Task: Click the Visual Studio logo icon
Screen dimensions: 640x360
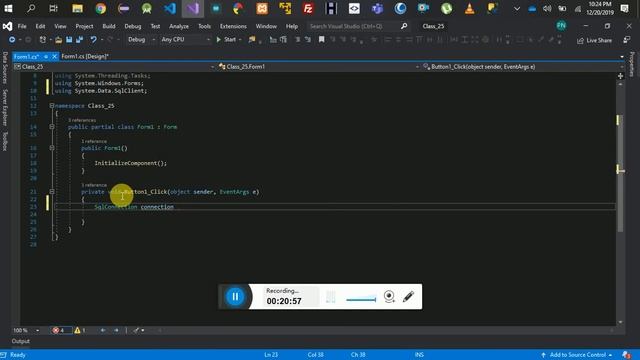Action: 7,26
